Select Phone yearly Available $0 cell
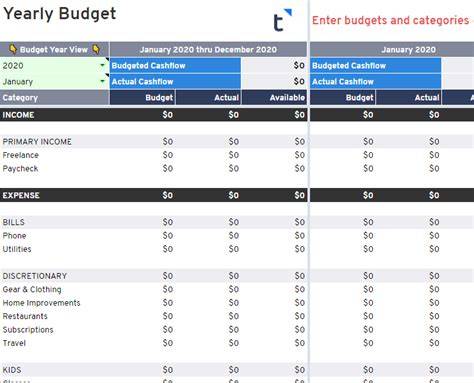The height and width of the screenshot is (383, 474). (300, 235)
